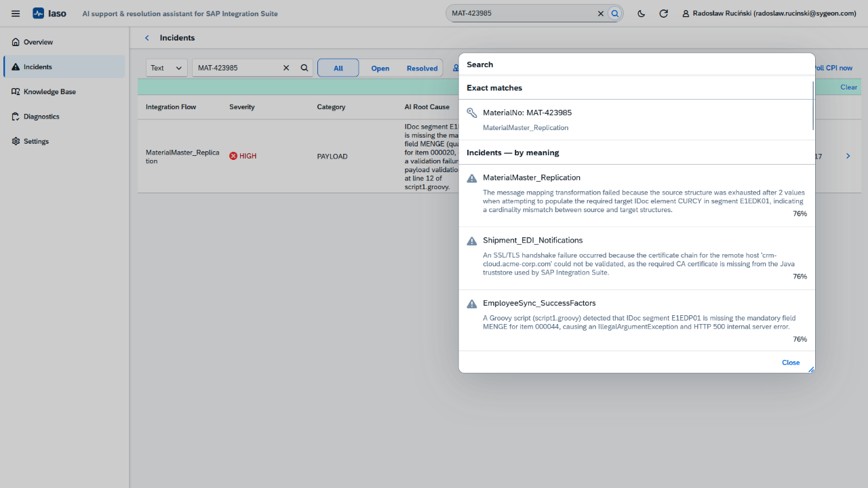
Task: Click the incidents filter search icon
Action: pyautogui.click(x=304, y=68)
